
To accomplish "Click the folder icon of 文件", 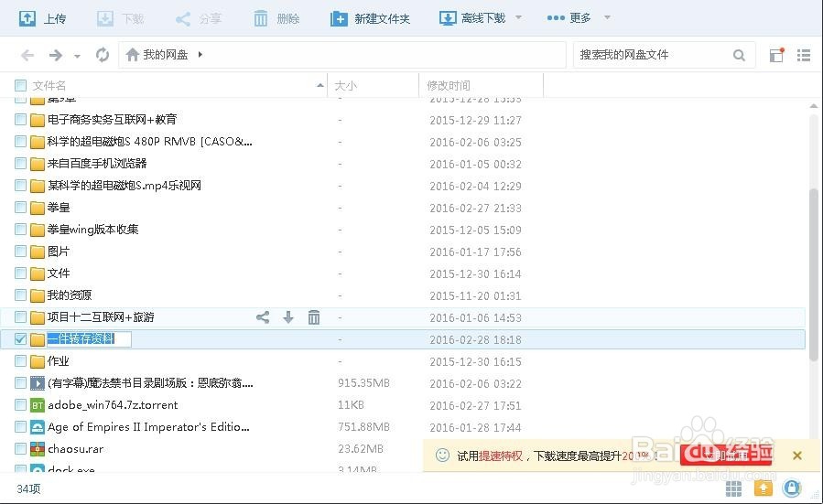I will click(38, 273).
